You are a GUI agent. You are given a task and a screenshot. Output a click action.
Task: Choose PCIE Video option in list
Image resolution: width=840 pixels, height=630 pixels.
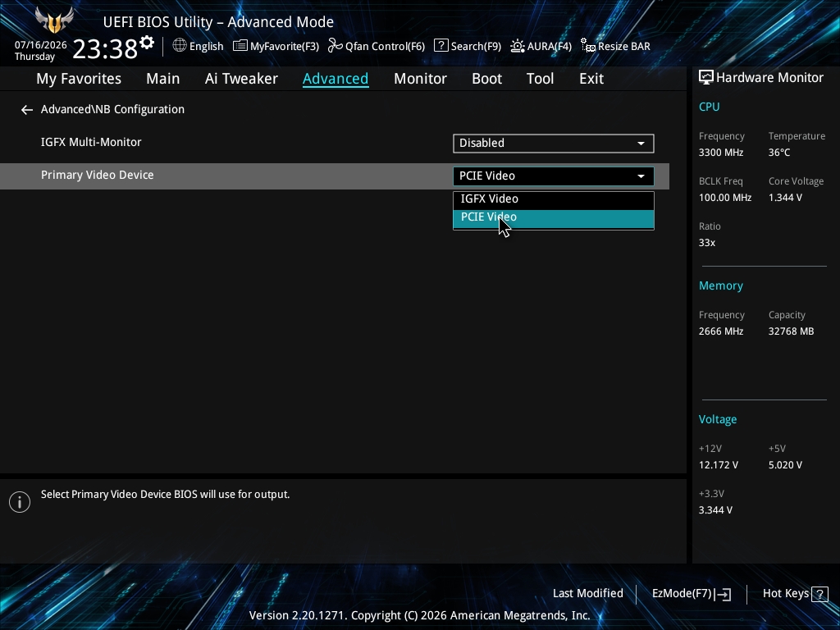[x=554, y=217]
